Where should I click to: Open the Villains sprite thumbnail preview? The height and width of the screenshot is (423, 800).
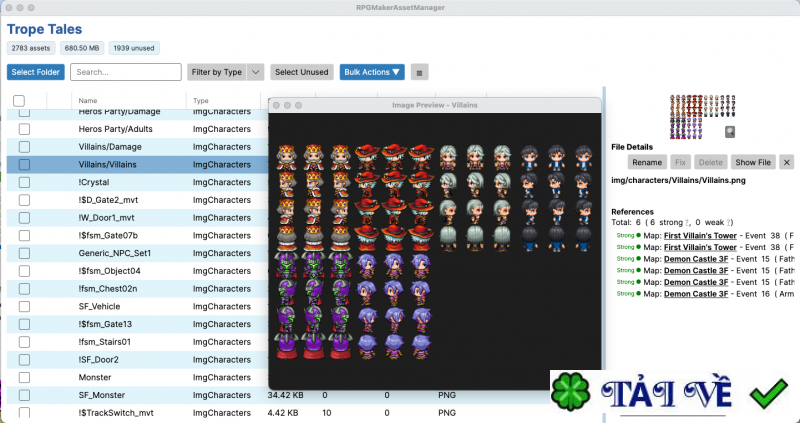703,116
